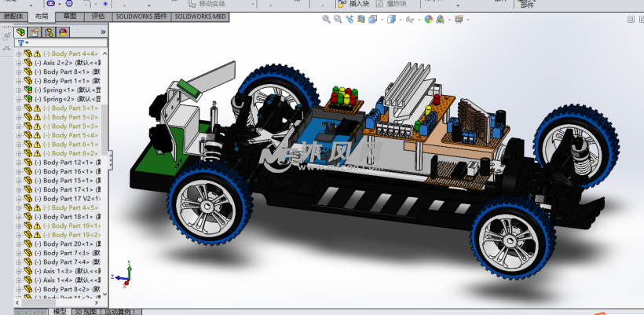Open the DisplayManager appearance tab
644x315 pixels.
63,31
